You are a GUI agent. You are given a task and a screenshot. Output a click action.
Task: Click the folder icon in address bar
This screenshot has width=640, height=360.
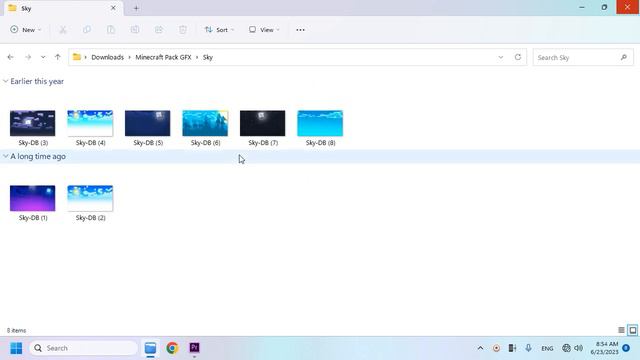point(77,57)
